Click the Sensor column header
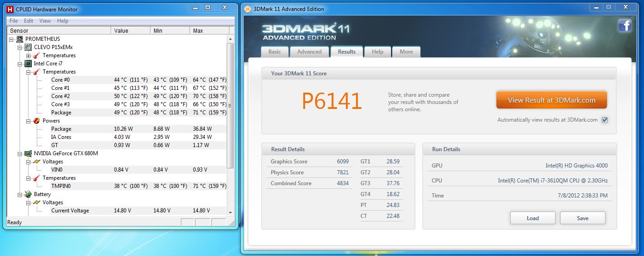Screen dimensions: 644x256 click(x=59, y=30)
